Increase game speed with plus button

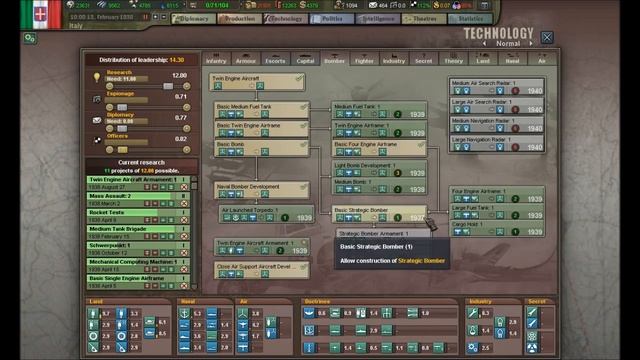156,17
